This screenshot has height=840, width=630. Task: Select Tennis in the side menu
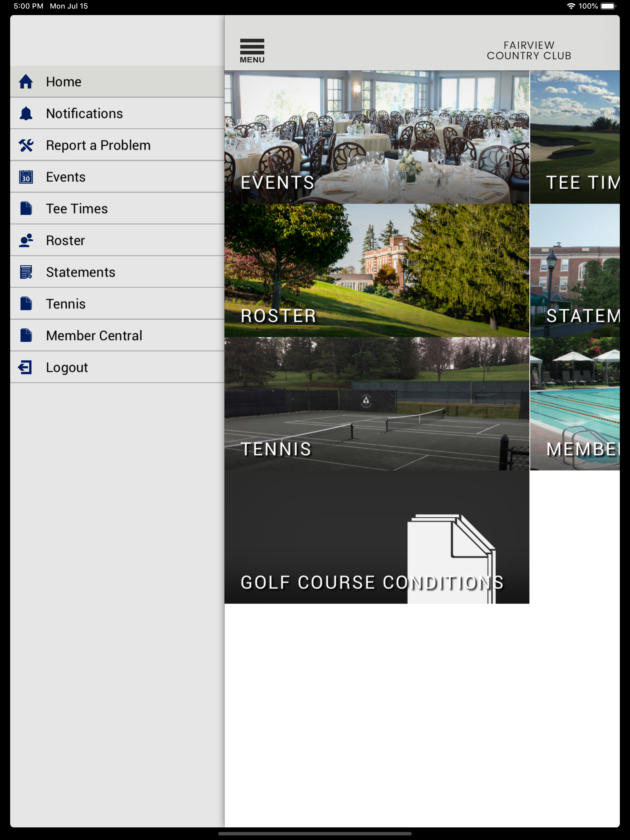(117, 304)
